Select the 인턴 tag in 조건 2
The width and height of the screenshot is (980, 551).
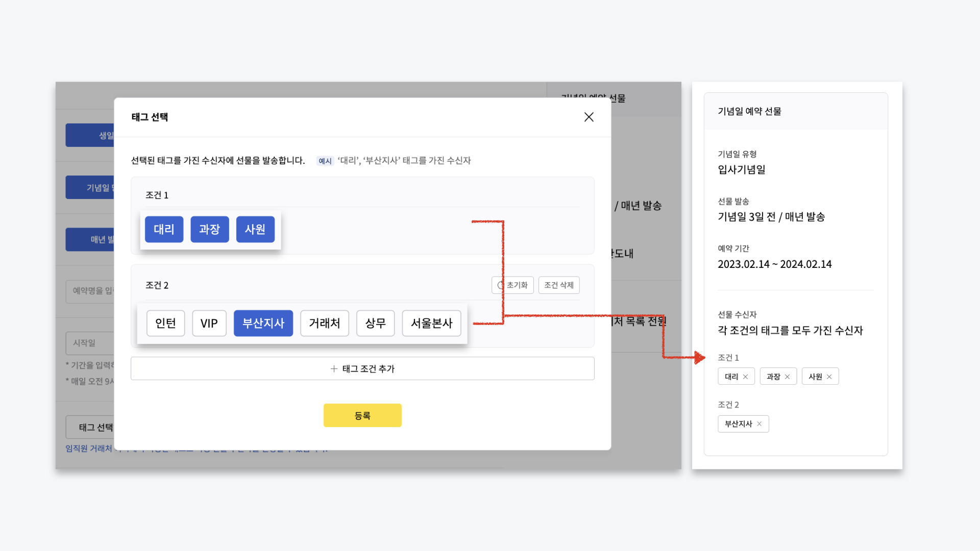pos(165,323)
